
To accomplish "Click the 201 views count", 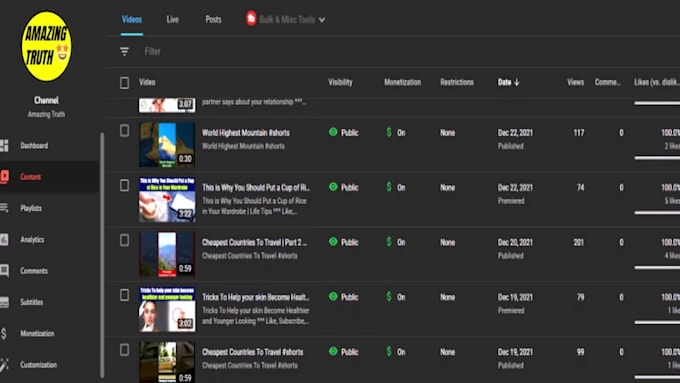I will (x=579, y=242).
